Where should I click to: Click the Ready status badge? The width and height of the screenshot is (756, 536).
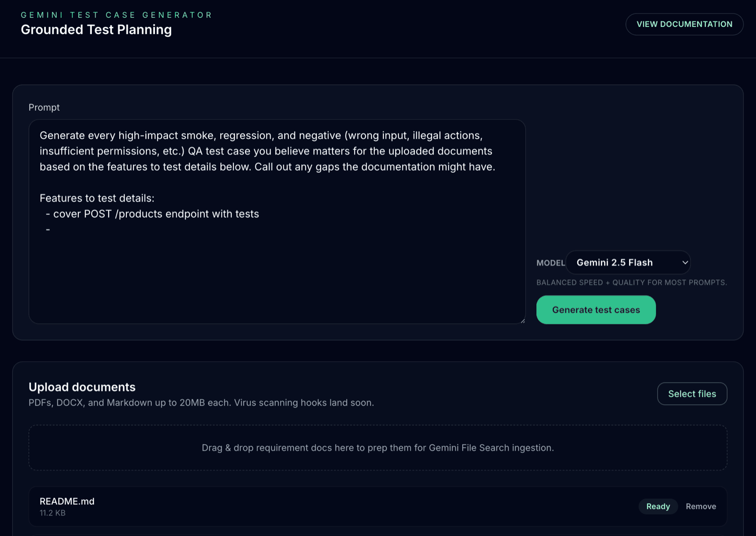pos(658,506)
